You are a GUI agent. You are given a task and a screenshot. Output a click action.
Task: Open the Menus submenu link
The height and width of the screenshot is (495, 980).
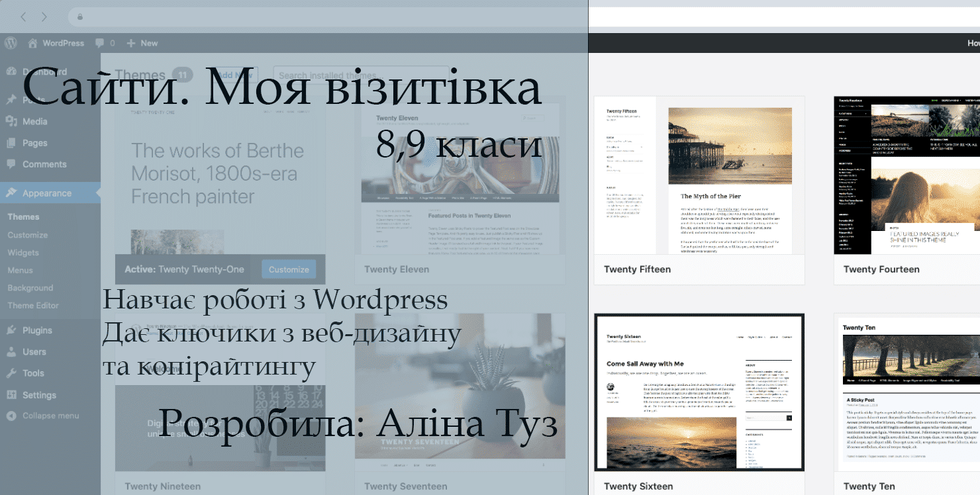click(x=21, y=270)
